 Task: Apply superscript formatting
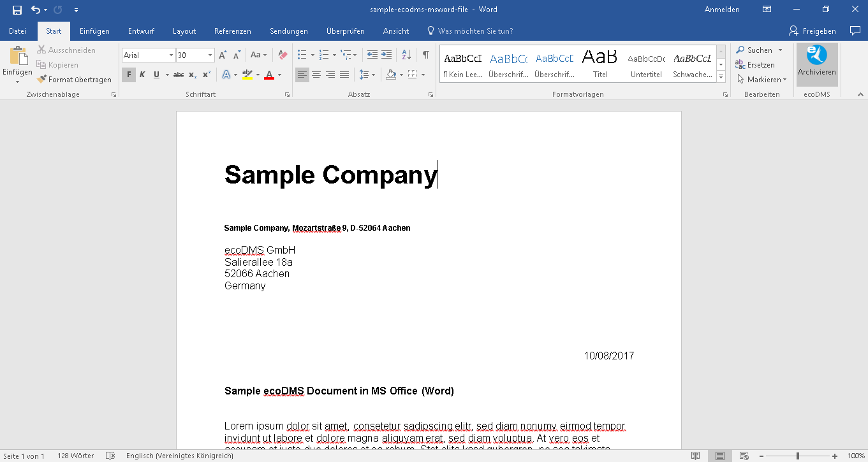(x=207, y=75)
